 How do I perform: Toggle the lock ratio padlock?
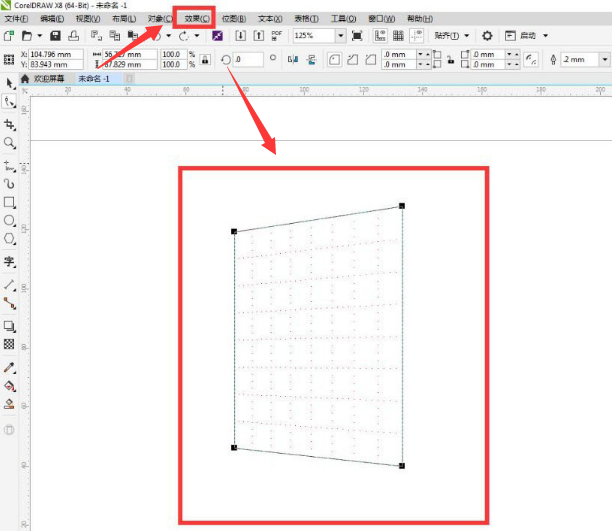click(x=205, y=59)
